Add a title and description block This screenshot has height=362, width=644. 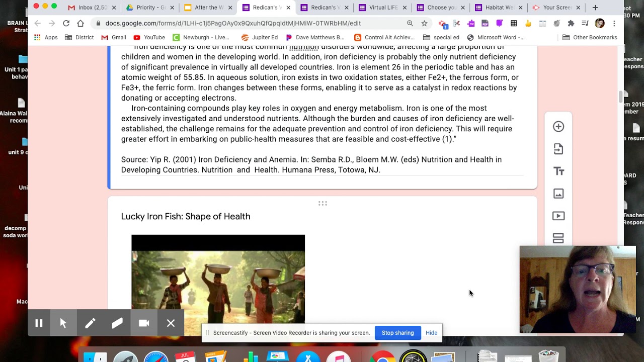[558, 171]
